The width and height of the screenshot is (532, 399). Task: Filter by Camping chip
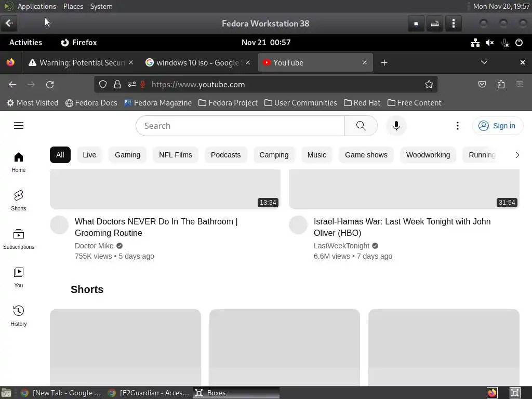[x=274, y=155]
